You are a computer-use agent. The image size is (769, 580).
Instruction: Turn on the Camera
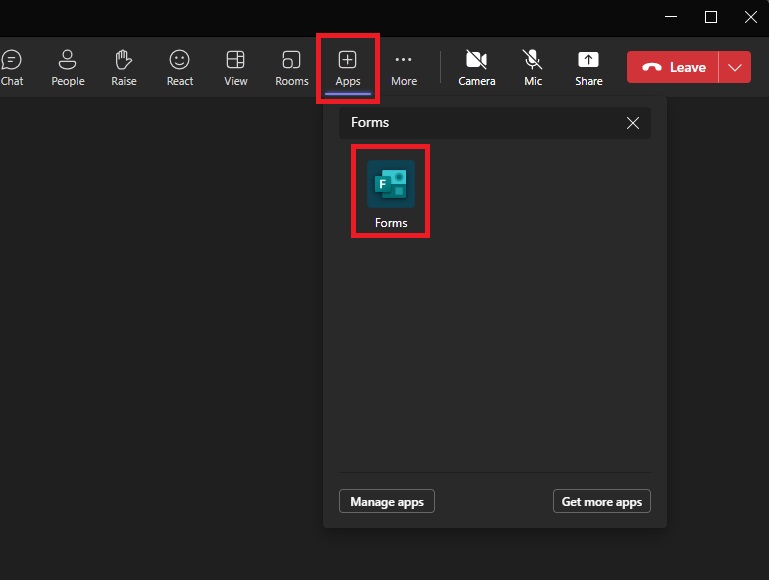point(477,68)
